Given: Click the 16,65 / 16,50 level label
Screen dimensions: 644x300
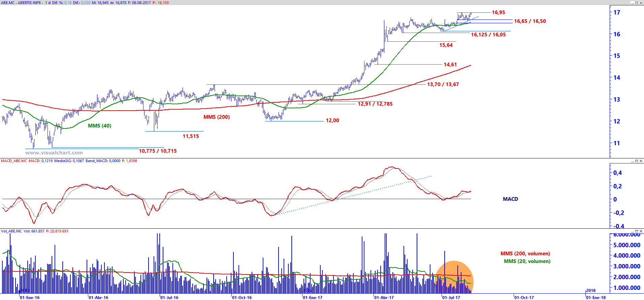Looking at the screenshot, I should tap(530, 21).
